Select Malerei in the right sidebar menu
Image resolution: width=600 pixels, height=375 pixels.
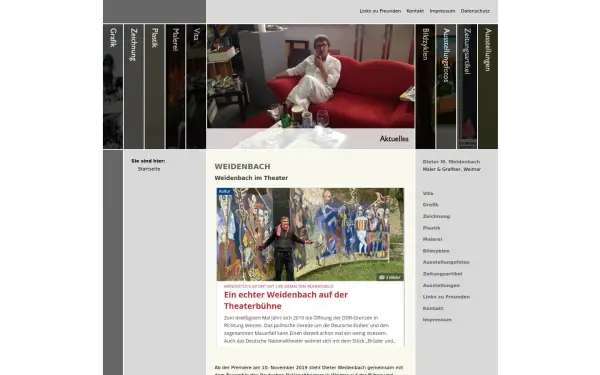click(432, 240)
